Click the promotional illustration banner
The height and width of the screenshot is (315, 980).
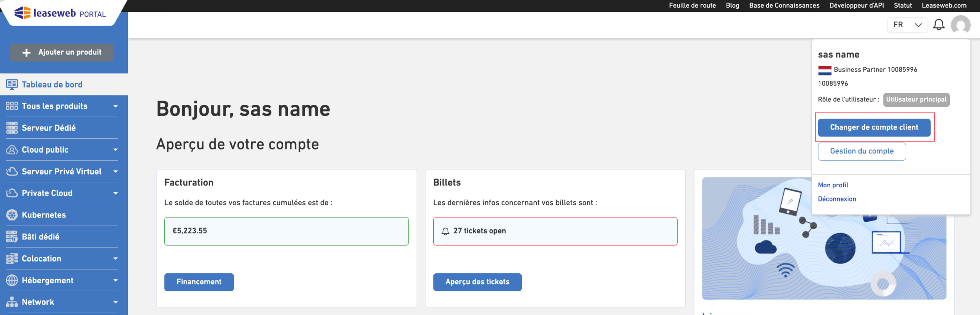tap(824, 239)
